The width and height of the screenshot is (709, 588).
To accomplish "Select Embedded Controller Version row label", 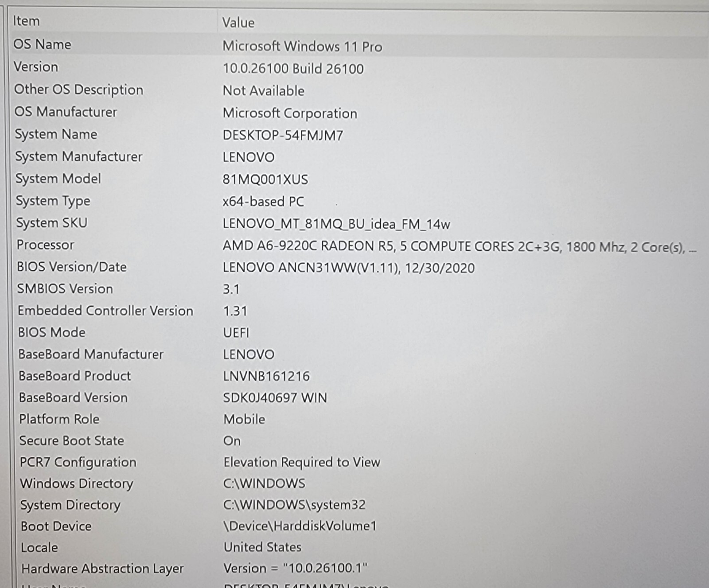I will coord(105,311).
